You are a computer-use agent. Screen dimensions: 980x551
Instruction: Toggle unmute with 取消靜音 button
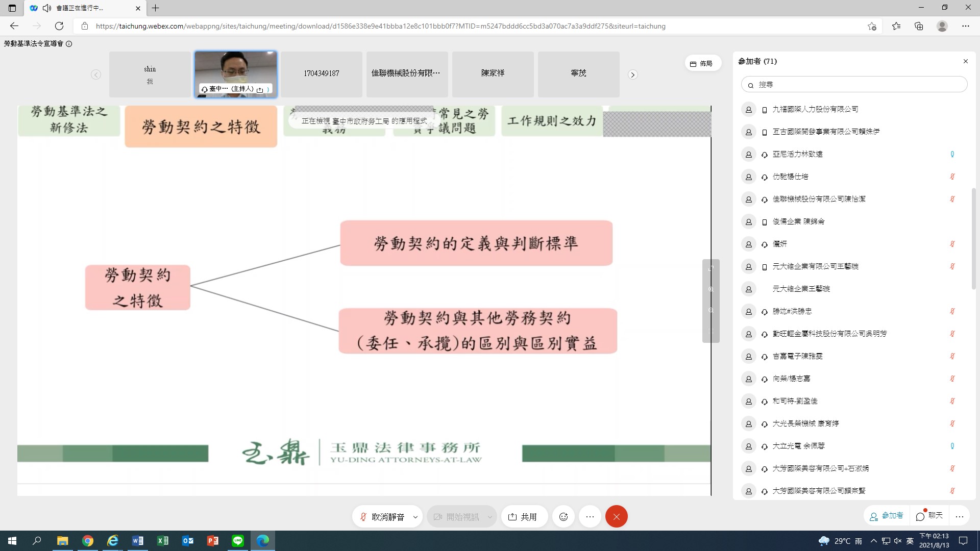click(382, 517)
